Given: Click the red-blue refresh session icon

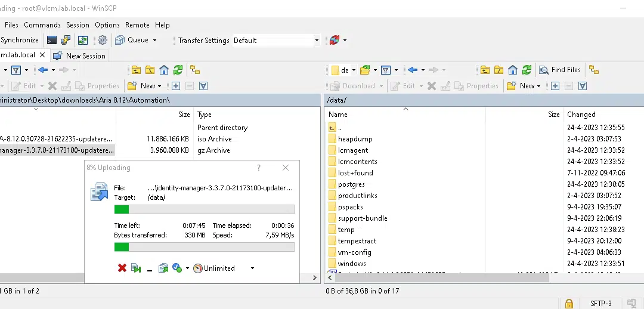Looking at the screenshot, I should click(335, 40).
